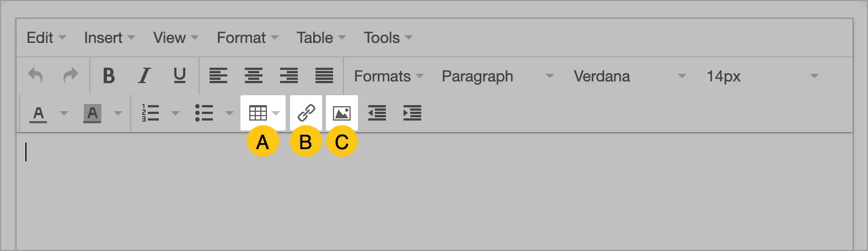Insert an image using the picture icon
The image size is (868, 251).
(342, 113)
